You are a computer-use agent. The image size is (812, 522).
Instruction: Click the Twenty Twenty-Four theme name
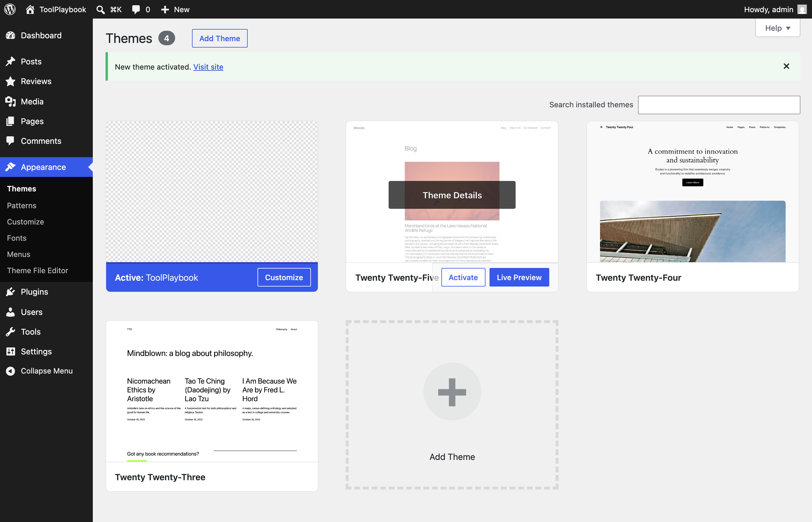click(x=639, y=278)
